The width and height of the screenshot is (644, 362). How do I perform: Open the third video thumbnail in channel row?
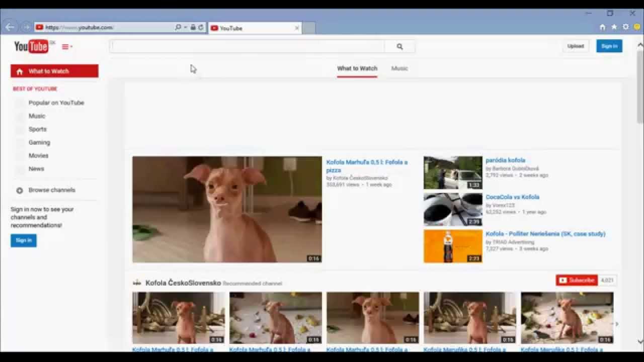click(373, 318)
